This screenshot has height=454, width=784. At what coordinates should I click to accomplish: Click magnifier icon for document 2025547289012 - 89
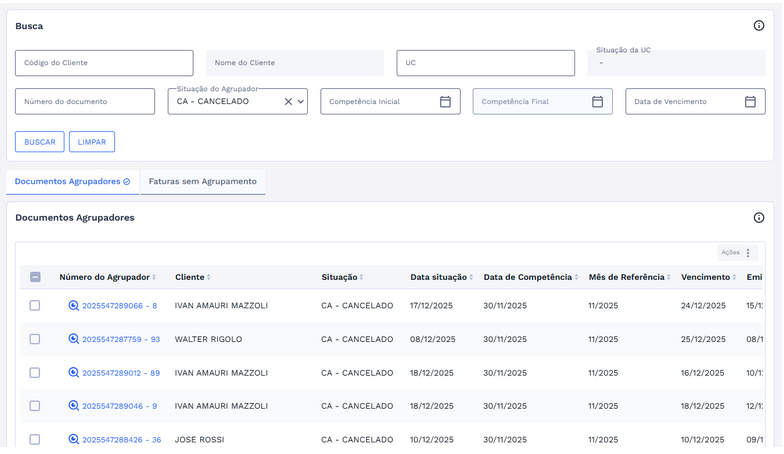[x=73, y=373]
